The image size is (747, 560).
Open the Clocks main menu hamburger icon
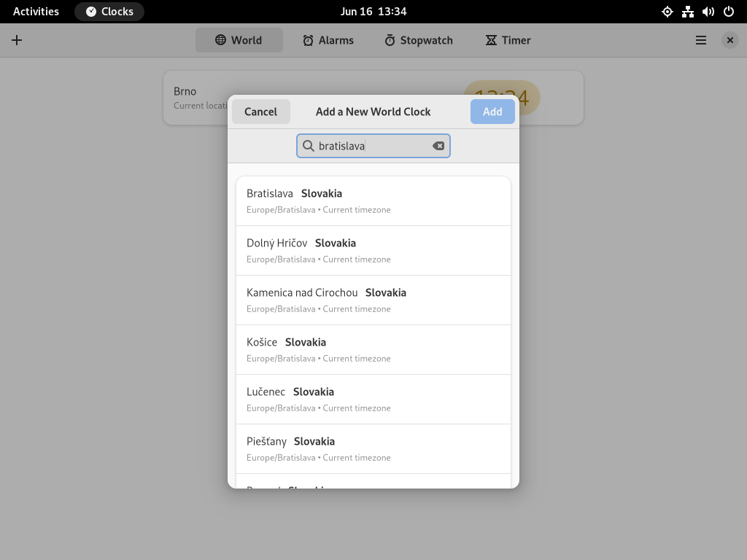(701, 41)
